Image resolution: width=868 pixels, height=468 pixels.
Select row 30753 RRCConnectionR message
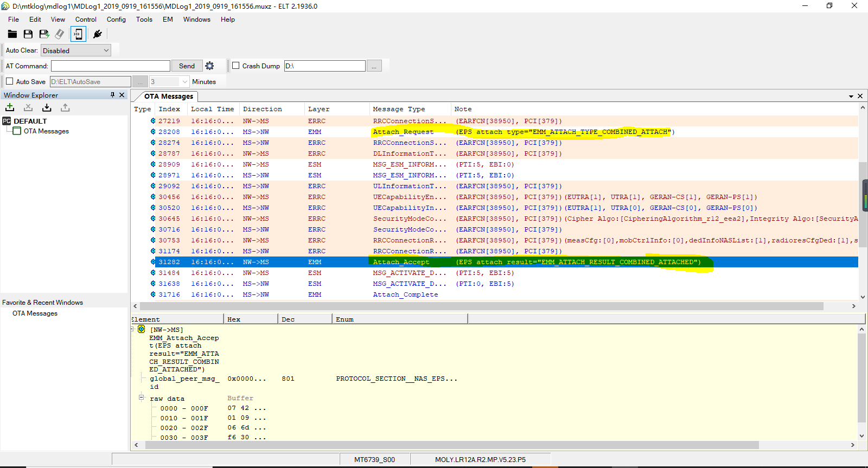495,240
